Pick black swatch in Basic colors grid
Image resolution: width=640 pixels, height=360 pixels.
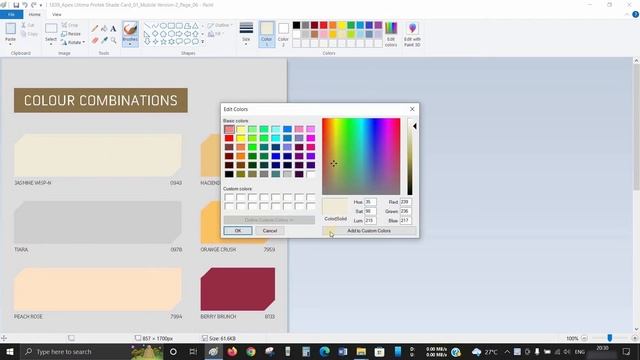(x=229, y=174)
